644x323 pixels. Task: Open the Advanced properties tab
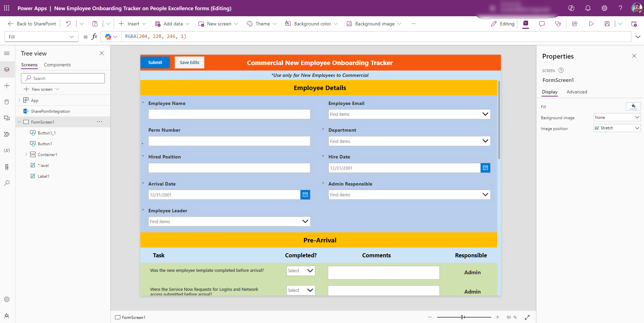point(577,92)
